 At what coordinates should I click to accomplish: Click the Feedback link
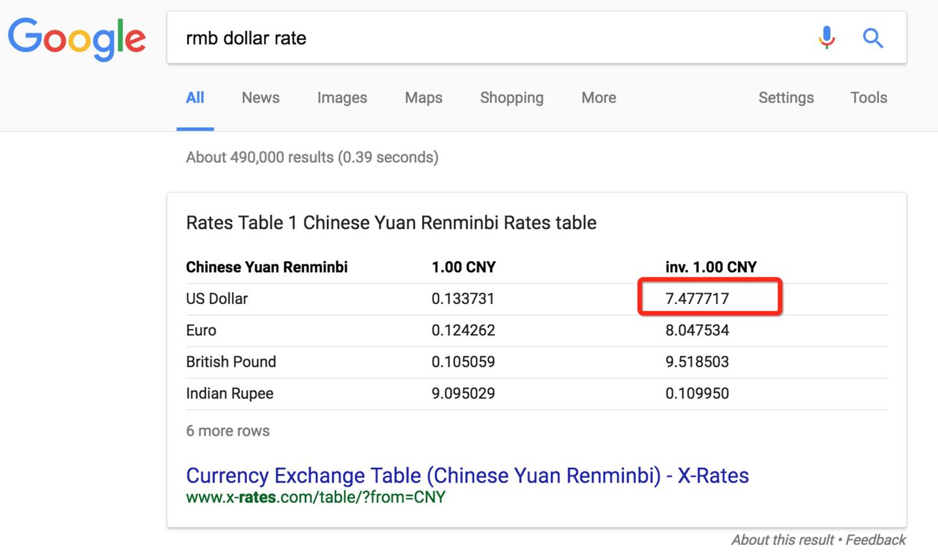tap(875, 540)
